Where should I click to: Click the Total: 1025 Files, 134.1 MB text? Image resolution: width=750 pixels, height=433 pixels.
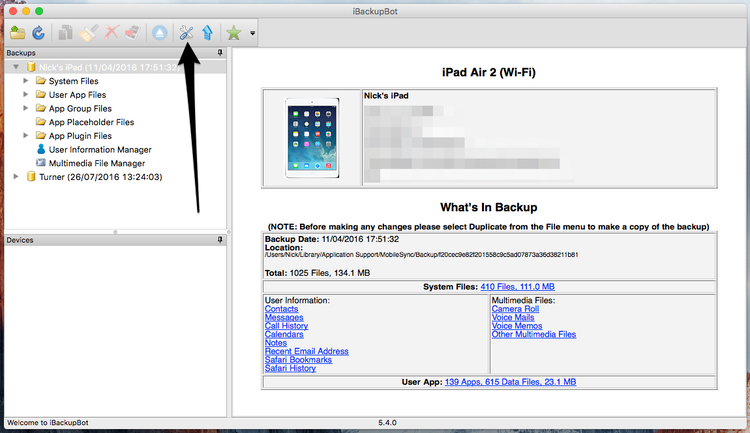point(317,273)
